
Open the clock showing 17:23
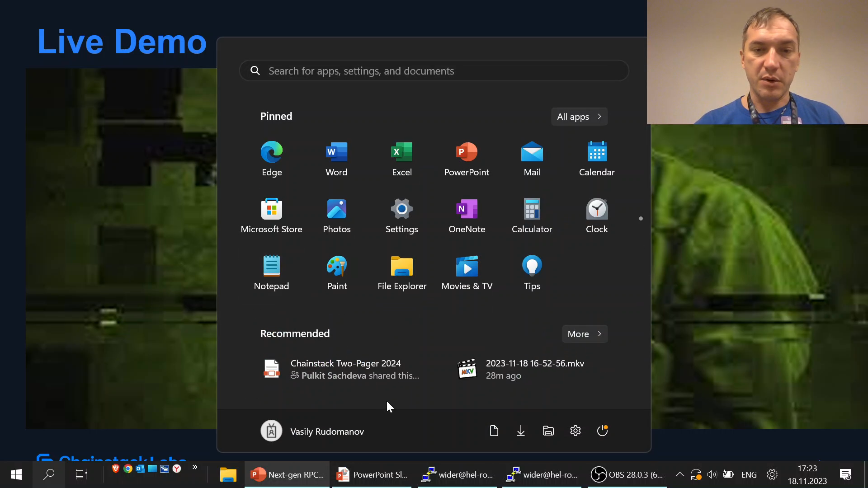(x=807, y=474)
